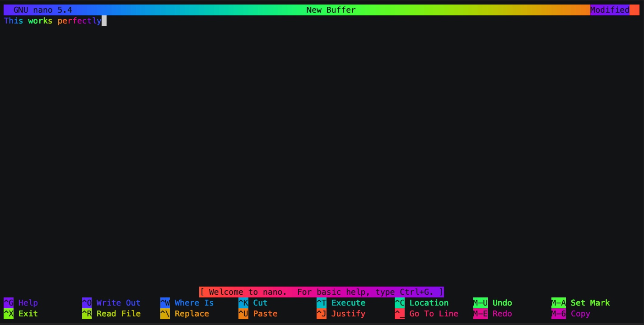Image resolution: width=644 pixels, height=325 pixels.
Task: Select the Undo label
Action: click(502, 303)
